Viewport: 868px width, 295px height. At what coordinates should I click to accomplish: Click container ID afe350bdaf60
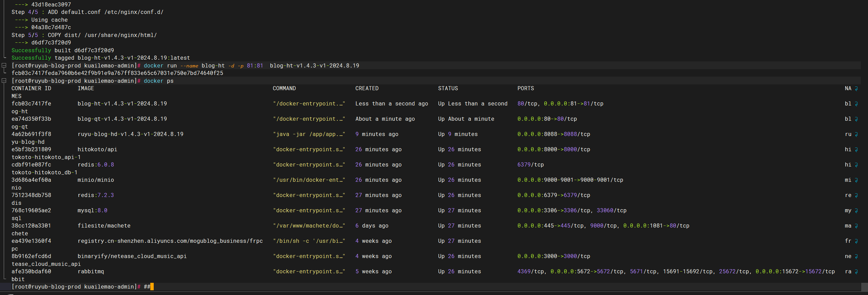(31, 272)
